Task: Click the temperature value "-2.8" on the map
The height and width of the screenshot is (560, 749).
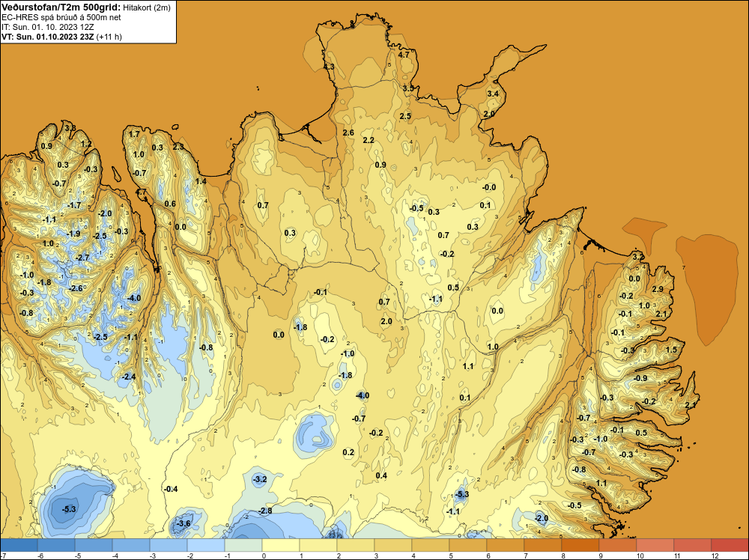Action: pyautogui.click(x=265, y=511)
